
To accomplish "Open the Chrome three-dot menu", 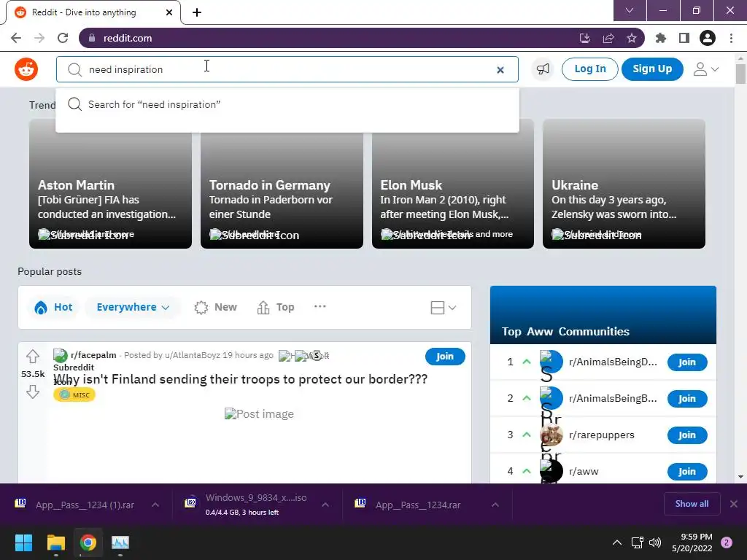I will [731, 38].
